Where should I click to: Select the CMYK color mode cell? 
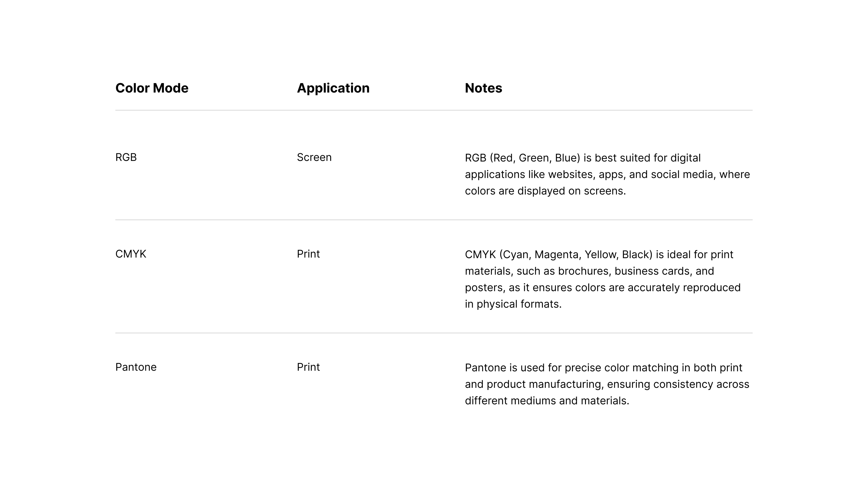point(131,254)
